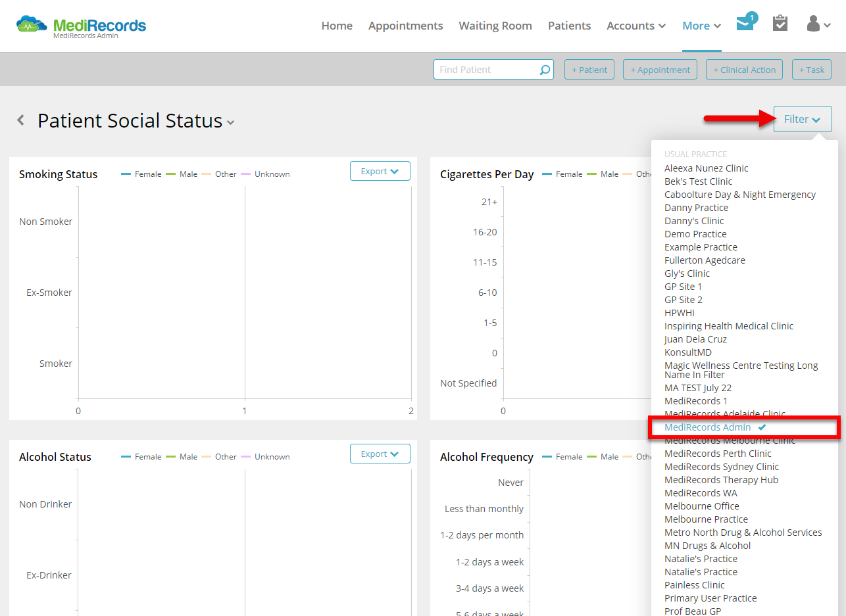Screen dimensions: 846x616
Task: Select MediRecords 1 practice
Action: click(696, 401)
